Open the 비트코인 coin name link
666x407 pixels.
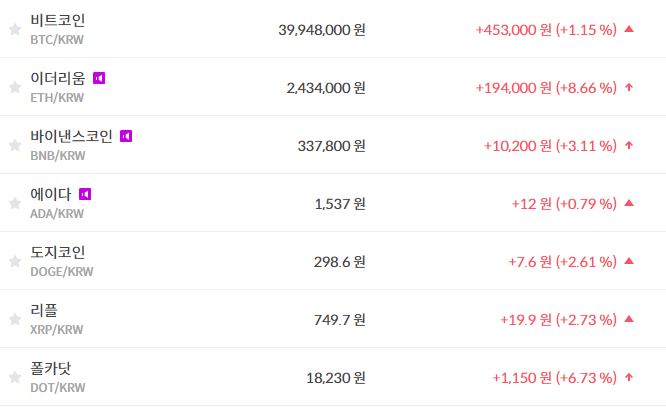point(58,20)
